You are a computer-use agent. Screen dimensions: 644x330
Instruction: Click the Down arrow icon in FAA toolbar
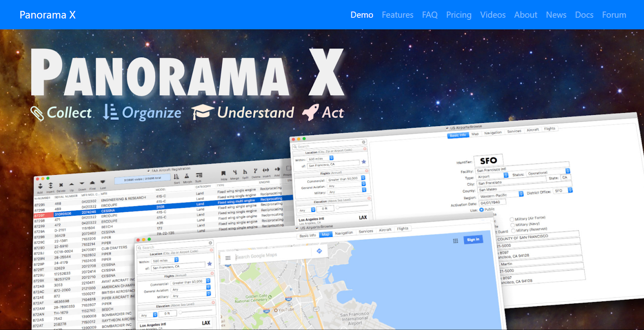click(82, 183)
